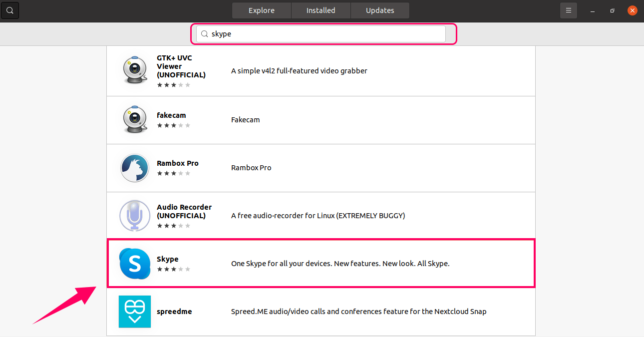Open the hamburger menu button

tap(568, 10)
